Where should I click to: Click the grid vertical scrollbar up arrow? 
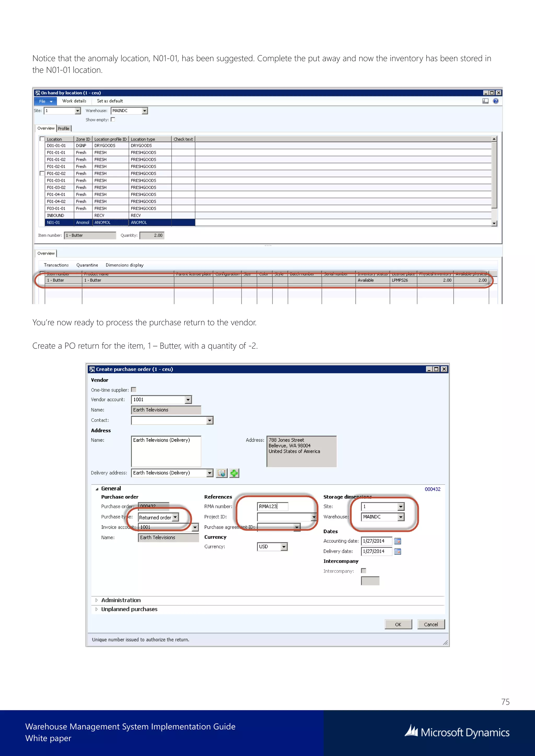click(494, 139)
